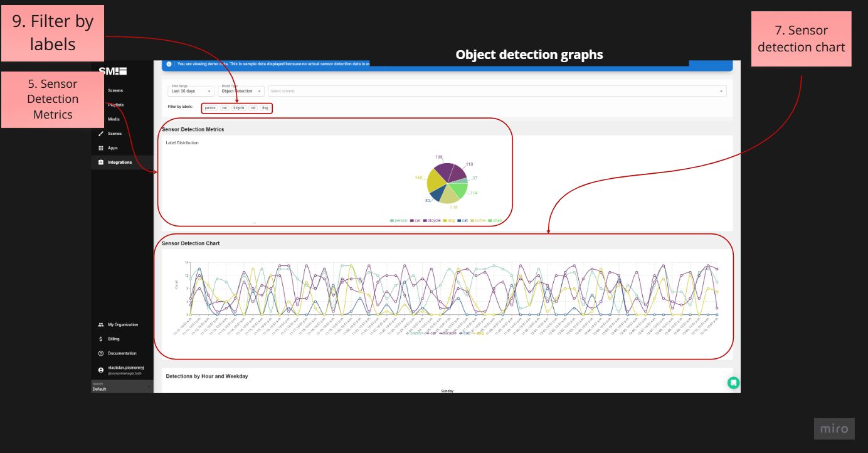Click the Sensor Detection Chart heading
Screen dimensions: 868x453
[191, 243]
